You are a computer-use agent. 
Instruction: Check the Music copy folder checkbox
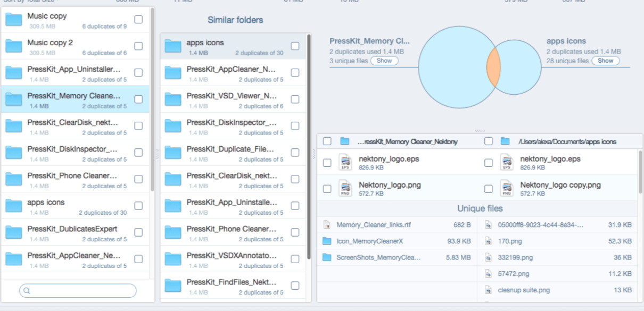click(138, 19)
